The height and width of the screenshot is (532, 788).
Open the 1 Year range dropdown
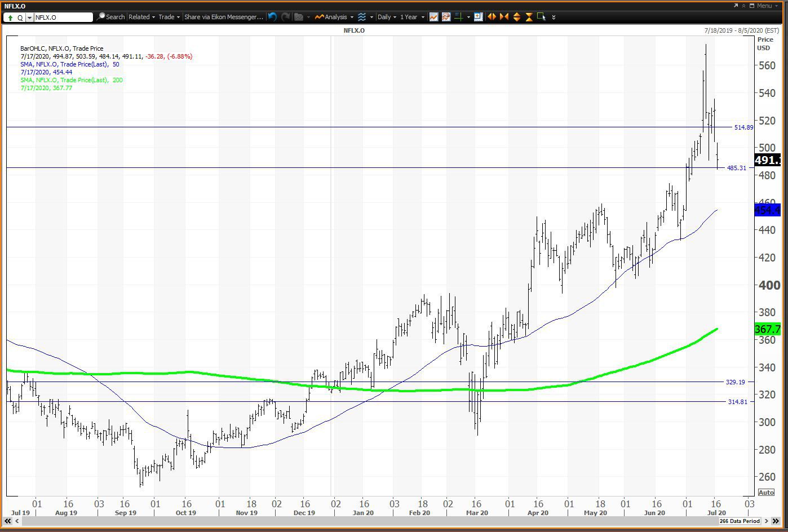pos(412,17)
